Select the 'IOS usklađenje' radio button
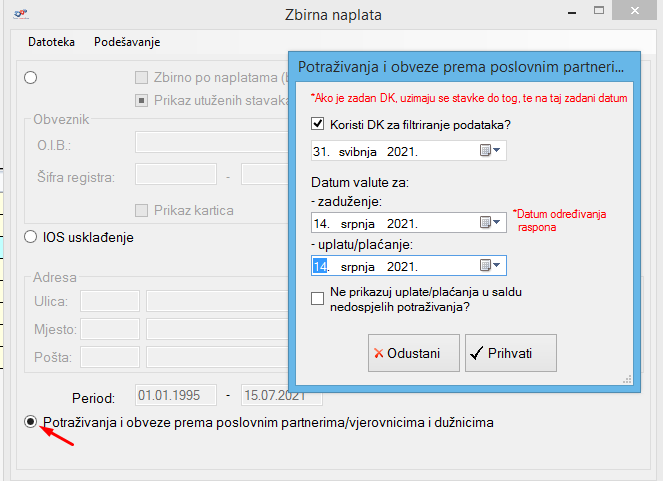This screenshot has width=663, height=481. [x=31, y=238]
